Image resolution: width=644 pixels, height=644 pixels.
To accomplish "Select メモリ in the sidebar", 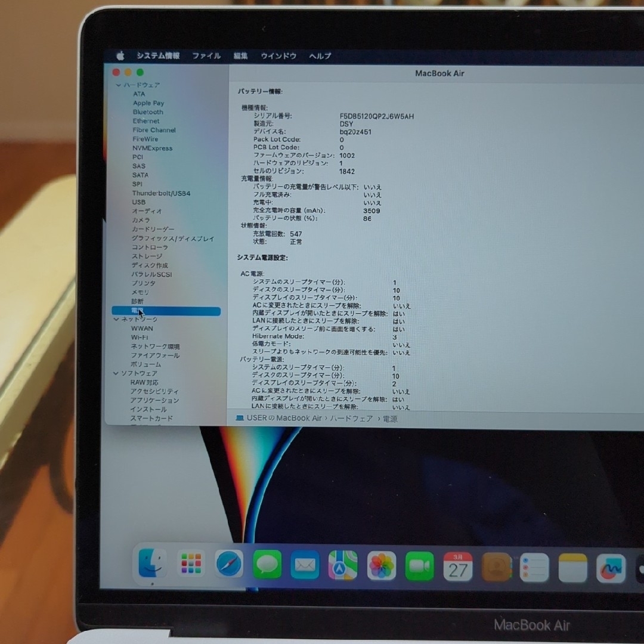I will (x=140, y=292).
